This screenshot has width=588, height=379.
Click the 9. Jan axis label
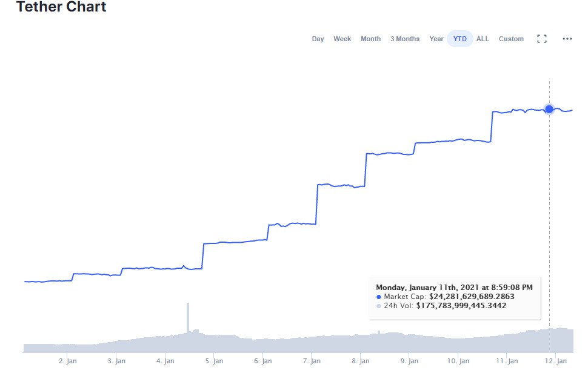pyautogui.click(x=409, y=361)
